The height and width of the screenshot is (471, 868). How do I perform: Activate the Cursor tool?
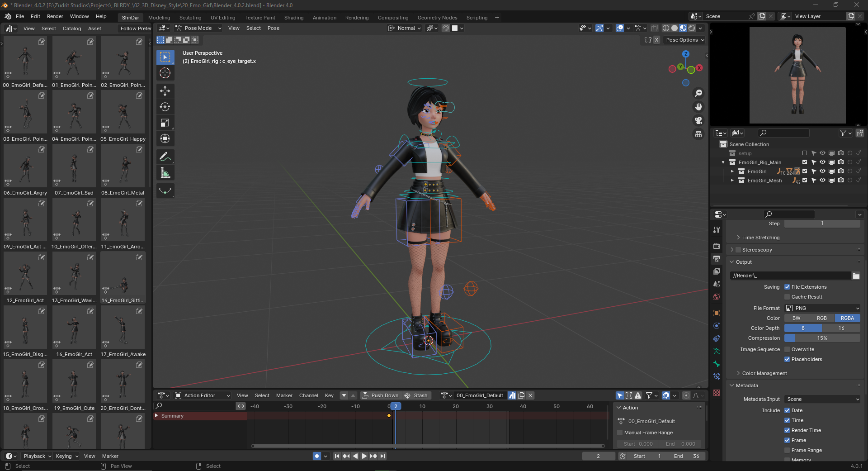[165, 73]
